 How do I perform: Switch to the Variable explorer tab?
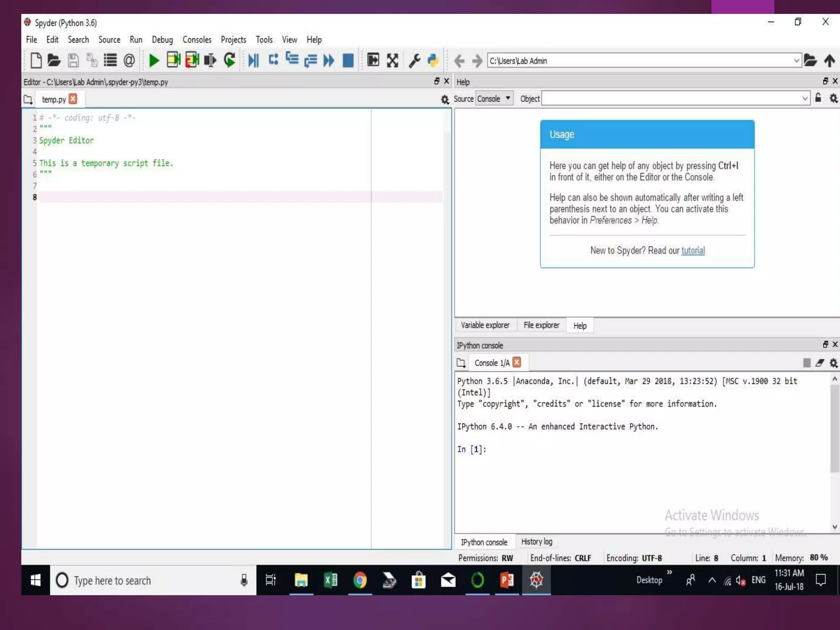tap(485, 325)
